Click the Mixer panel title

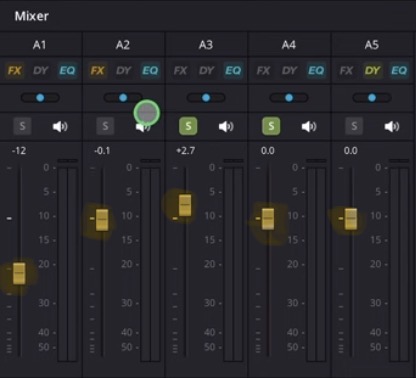(32, 16)
